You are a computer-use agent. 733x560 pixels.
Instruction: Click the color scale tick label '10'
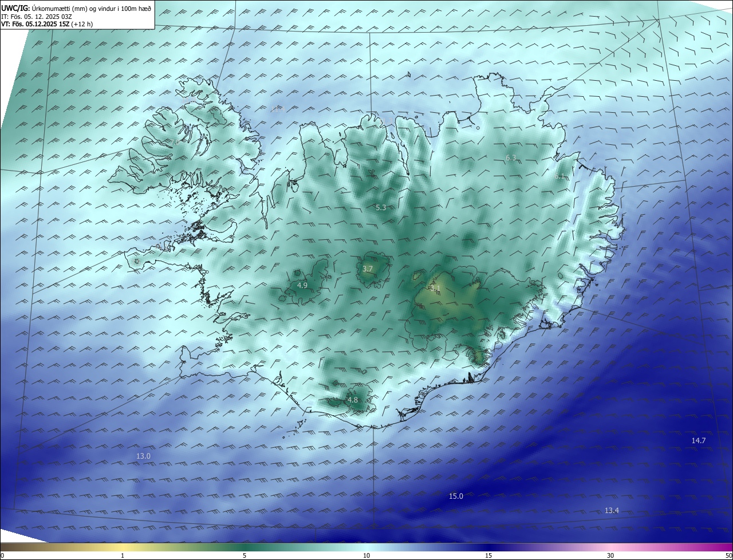click(366, 555)
